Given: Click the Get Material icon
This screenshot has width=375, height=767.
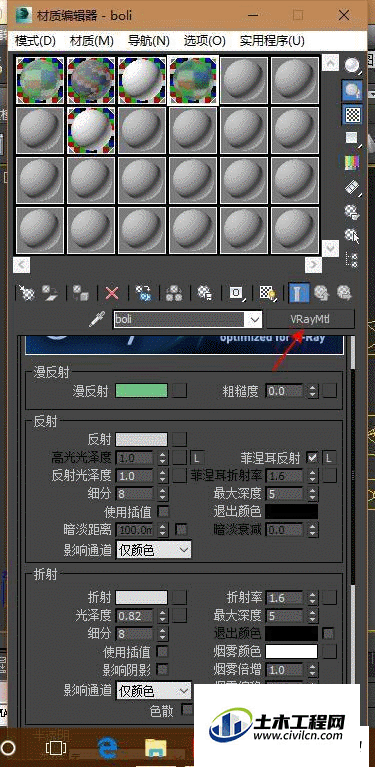Looking at the screenshot, I should [x=26, y=293].
